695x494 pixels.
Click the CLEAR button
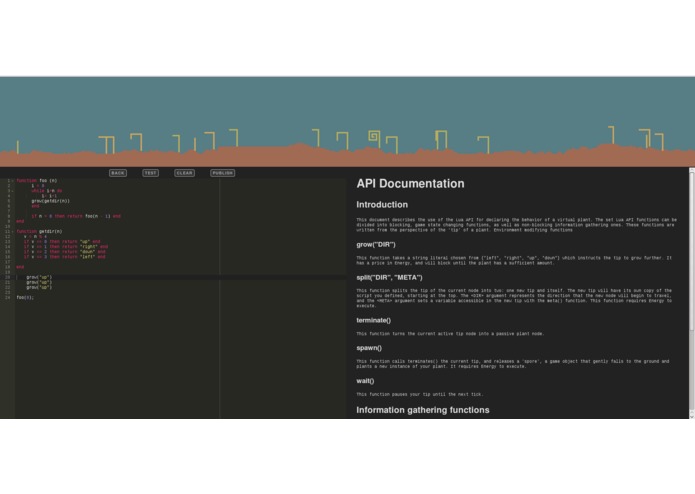pos(184,173)
